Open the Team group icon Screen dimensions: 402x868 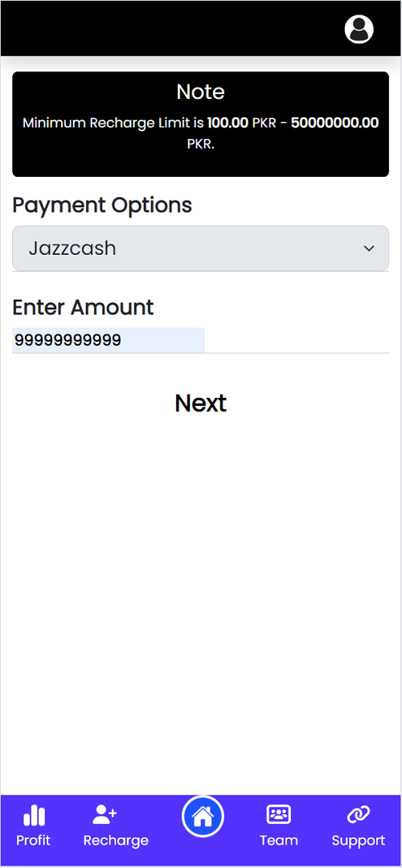pyautogui.click(x=278, y=815)
